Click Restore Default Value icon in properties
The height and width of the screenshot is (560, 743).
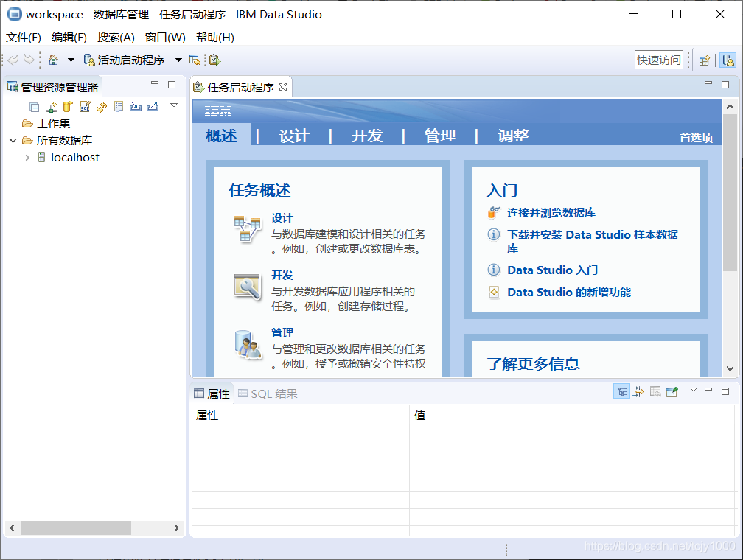[x=655, y=391]
